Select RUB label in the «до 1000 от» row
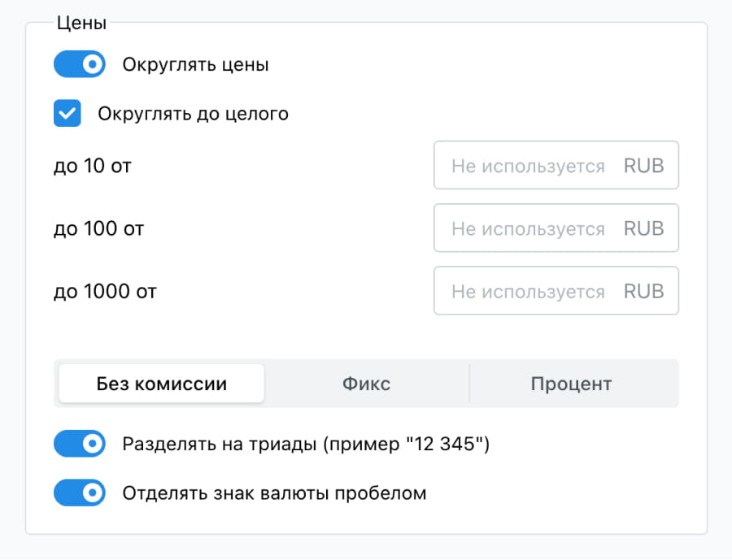This screenshot has height=560, width=732. coord(644,291)
